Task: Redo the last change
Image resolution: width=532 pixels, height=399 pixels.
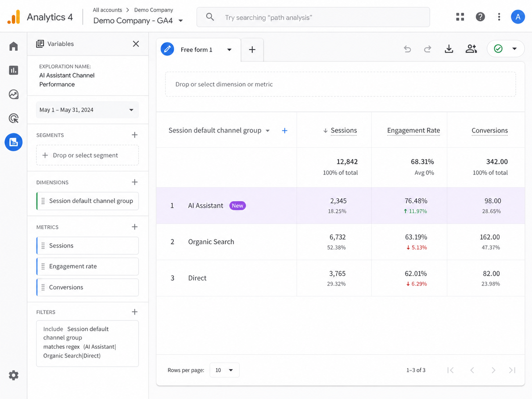Action: tap(428, 49)
